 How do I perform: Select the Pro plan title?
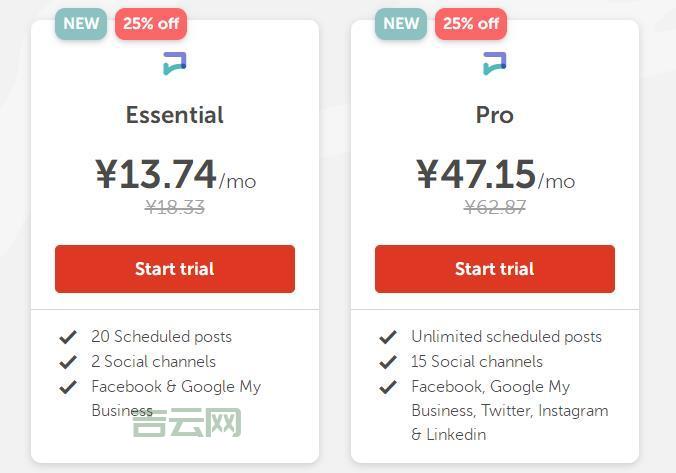[x=495, y=115]
